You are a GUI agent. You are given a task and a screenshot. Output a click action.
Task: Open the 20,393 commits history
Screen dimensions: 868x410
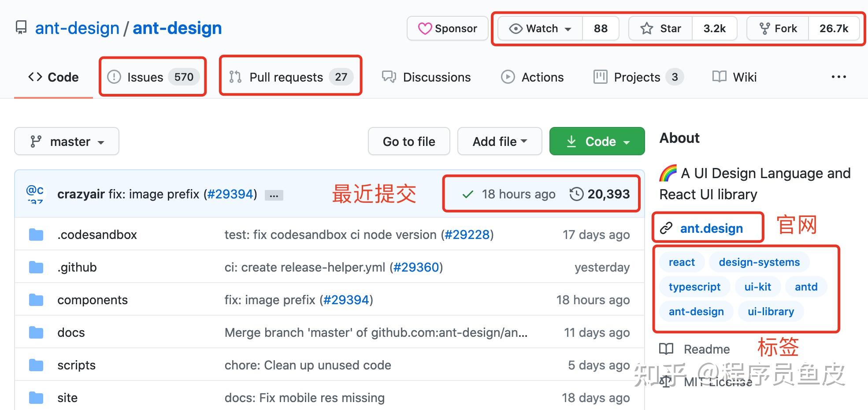[x=600, y=194]
